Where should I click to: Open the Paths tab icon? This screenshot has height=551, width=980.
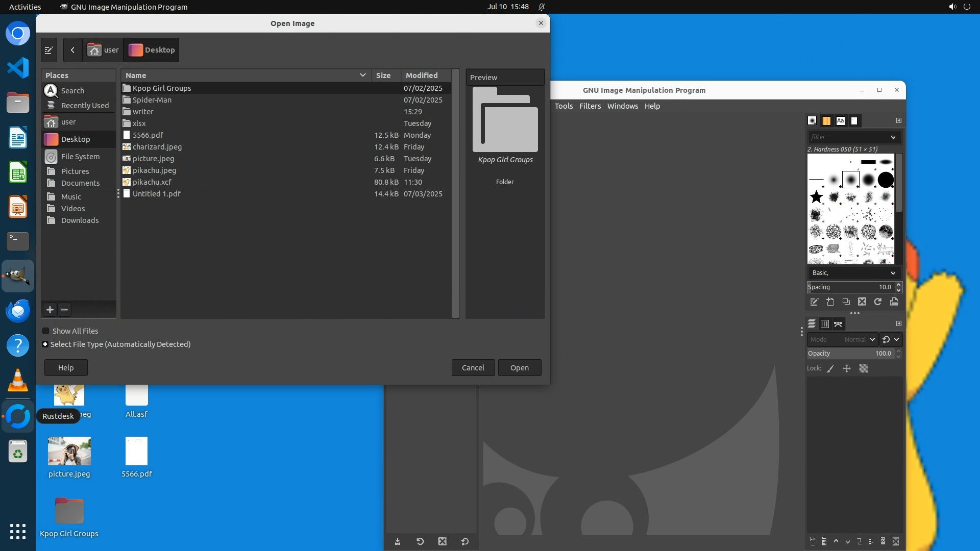pyautogui.click(x=838, y=324)
